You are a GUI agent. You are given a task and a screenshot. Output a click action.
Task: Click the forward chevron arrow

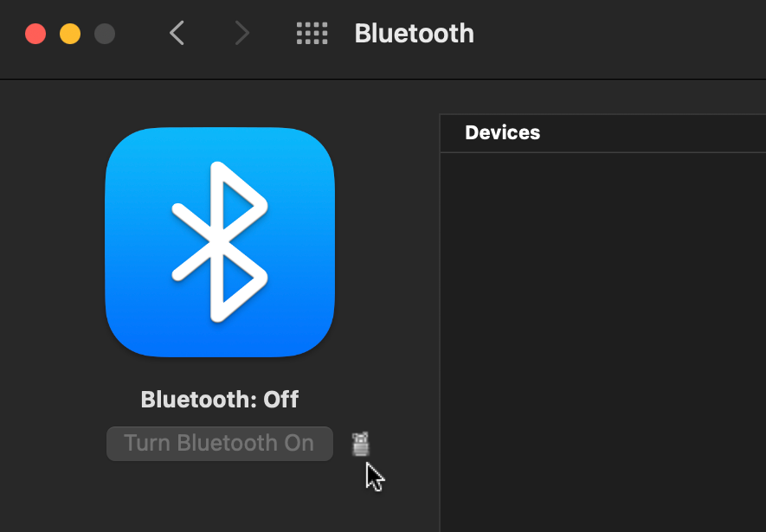point(241,33)
